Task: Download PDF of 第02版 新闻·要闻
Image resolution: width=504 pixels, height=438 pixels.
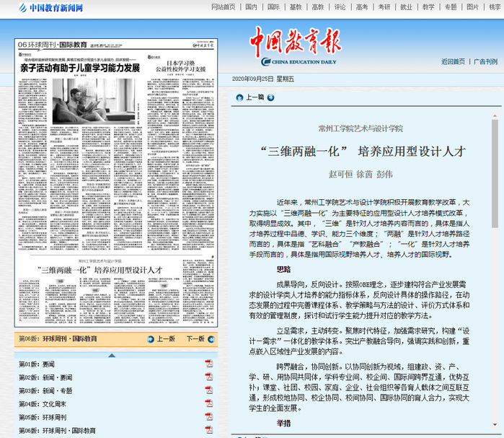Action: pyautogui.click(x=209, y=377)
